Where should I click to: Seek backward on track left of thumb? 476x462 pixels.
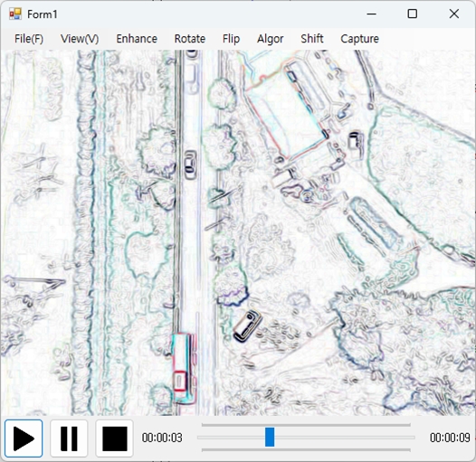click(x=231, y=438)
